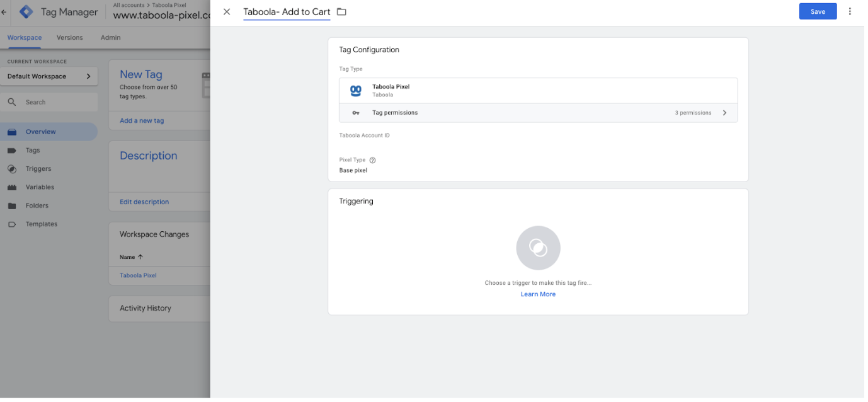Switch to the Admin tab

click(110, 37)
